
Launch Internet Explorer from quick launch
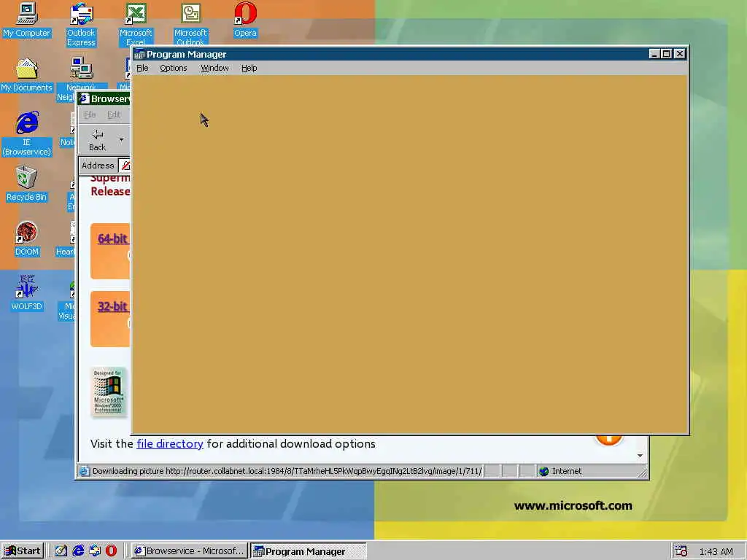point(78,551)
